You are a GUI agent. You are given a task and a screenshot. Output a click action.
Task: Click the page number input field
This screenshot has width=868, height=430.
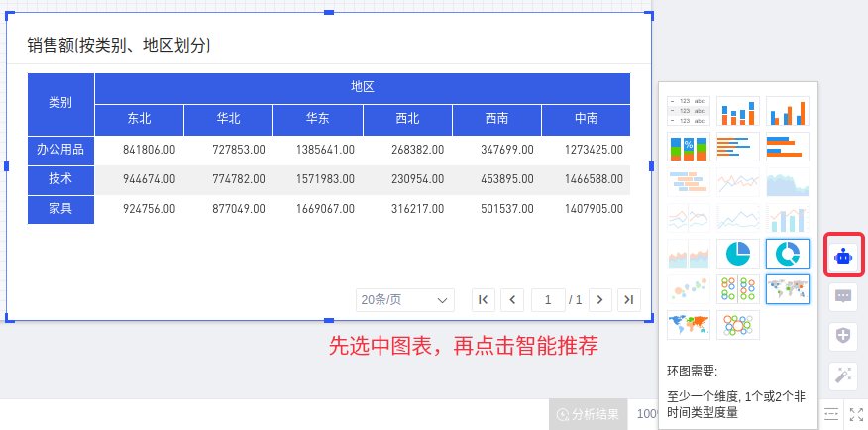click(x=547, y=299)
